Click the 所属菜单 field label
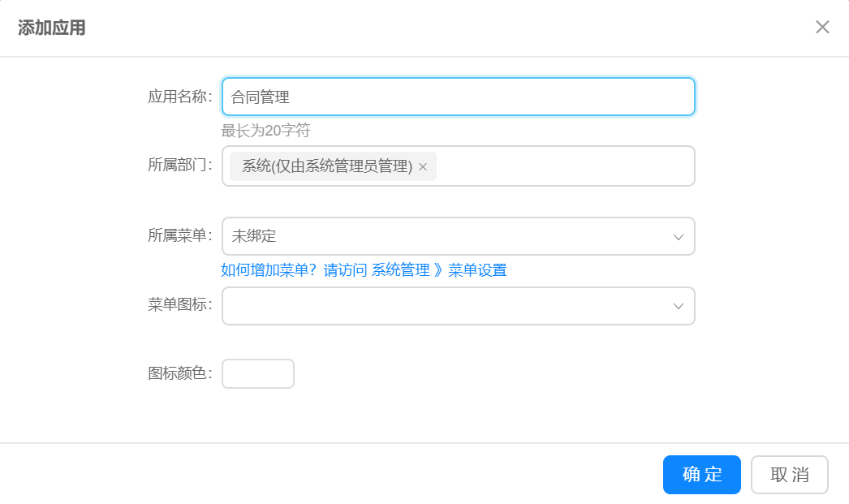 click(x=179, y=235)
